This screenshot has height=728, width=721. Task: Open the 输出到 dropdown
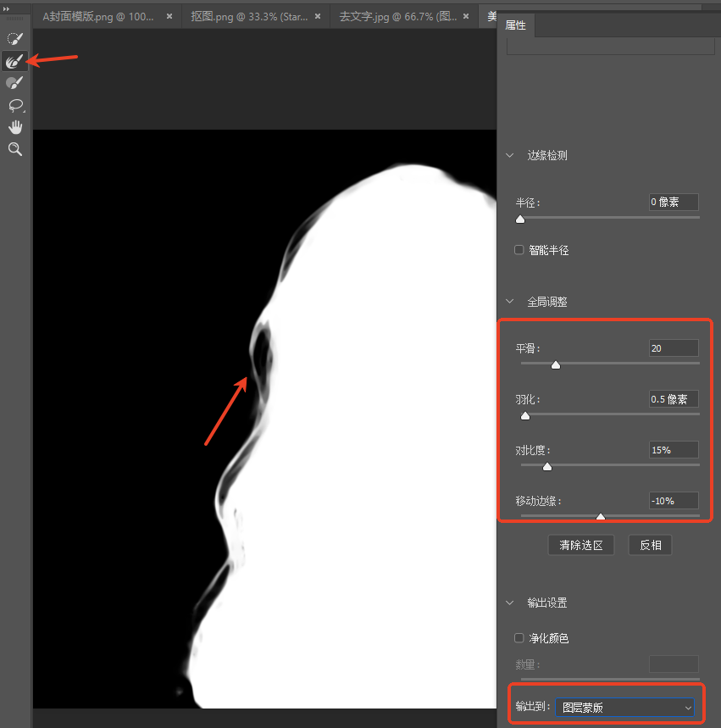pos(624,707)
